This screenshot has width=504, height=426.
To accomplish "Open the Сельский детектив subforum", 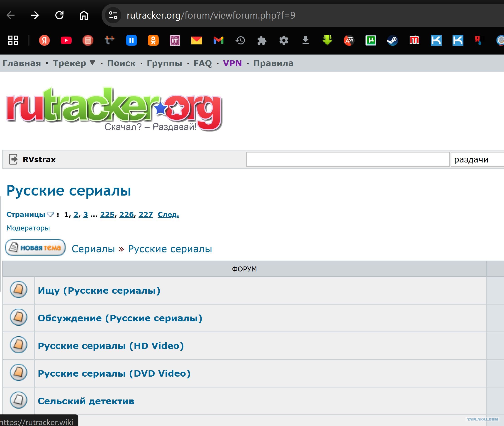I will tap(86, 401).
